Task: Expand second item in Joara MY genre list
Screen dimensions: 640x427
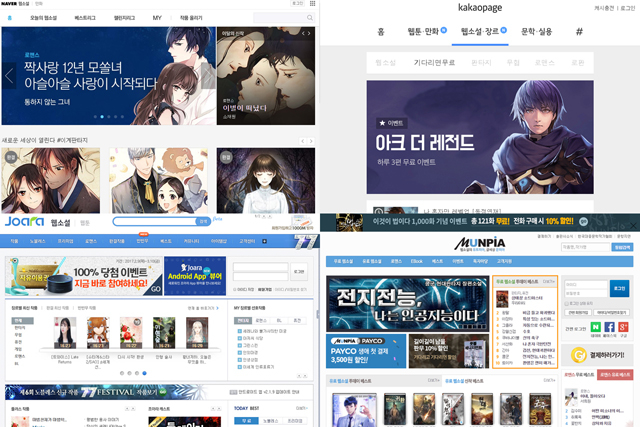Action: [x=240, y=338]
